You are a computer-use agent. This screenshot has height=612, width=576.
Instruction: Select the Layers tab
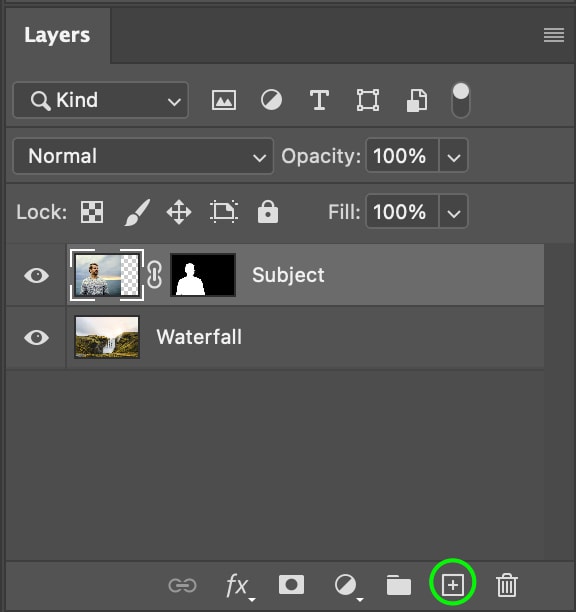57,35
